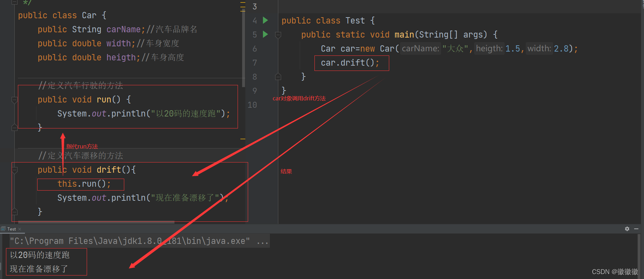Close the Test run tab
The width and height of the screenshot is (644, 279).
point(20,229)
